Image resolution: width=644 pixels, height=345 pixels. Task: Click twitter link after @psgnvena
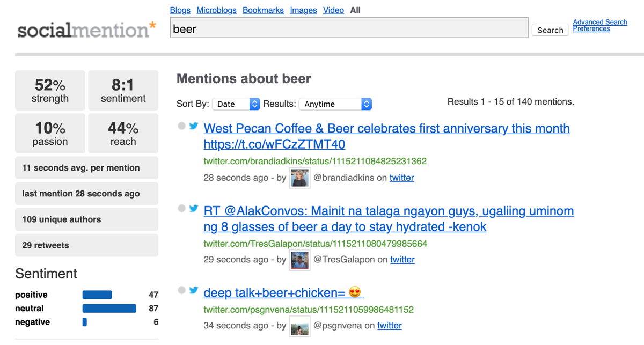[390, 326]
